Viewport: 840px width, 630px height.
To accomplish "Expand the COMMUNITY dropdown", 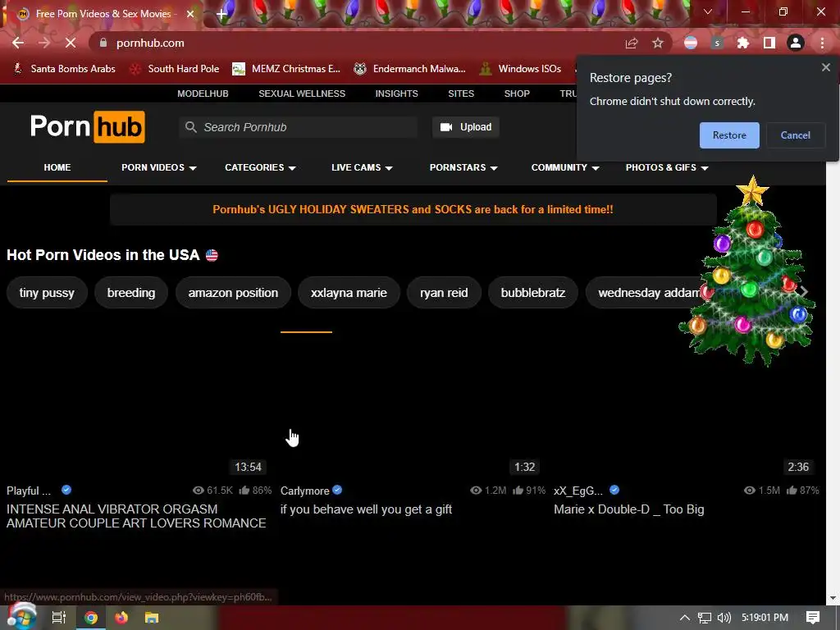I will [x=565, y=167].
